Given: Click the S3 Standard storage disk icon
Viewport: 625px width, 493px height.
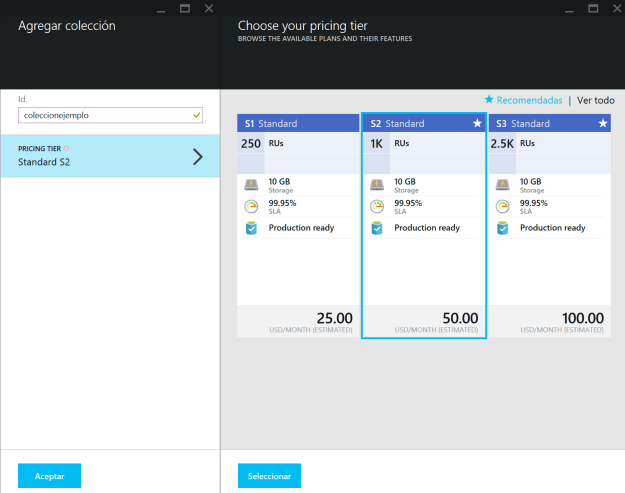Looking at the screenshot, I should coord(502,185).
